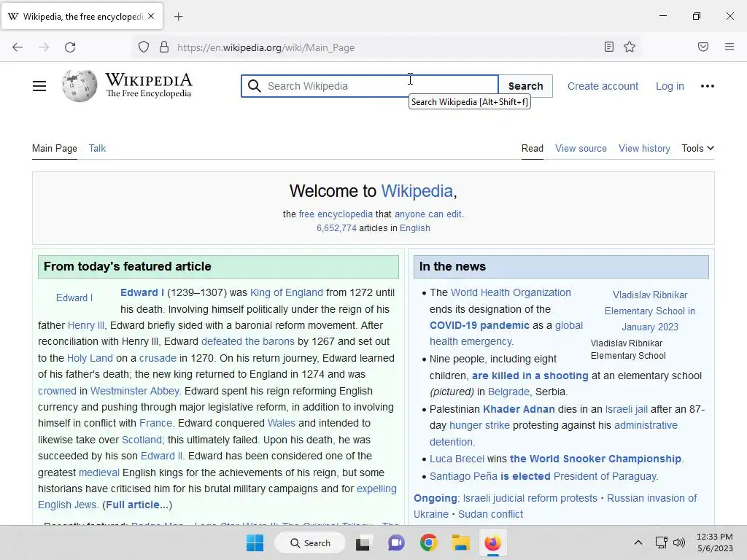Open the View history tab
747x560 pixels.
(x=644, y=148)
